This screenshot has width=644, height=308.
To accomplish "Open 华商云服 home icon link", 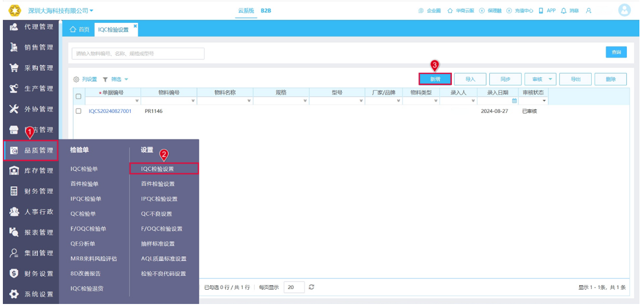I will [461, 11].
